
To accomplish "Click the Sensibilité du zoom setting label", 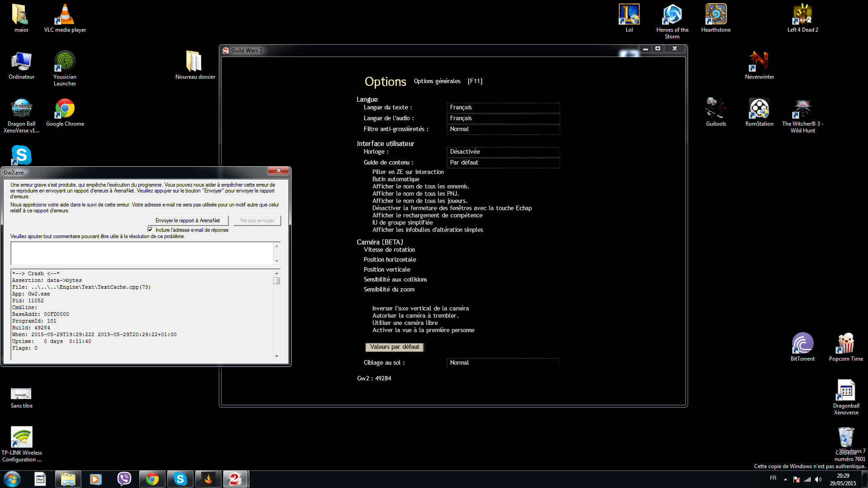I will [x=389, y=289].
